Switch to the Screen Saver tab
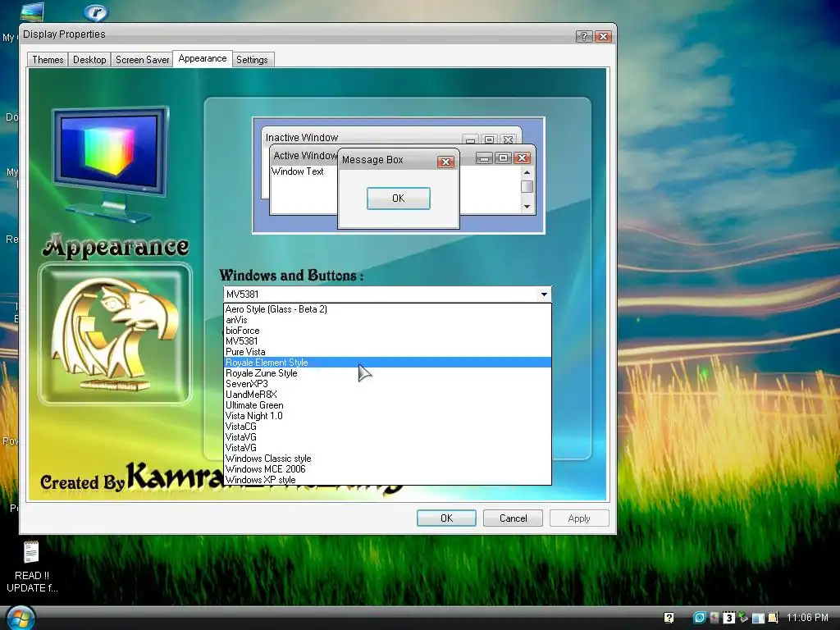The width and height of the screenshot is (840, 630). coord(142,59)
